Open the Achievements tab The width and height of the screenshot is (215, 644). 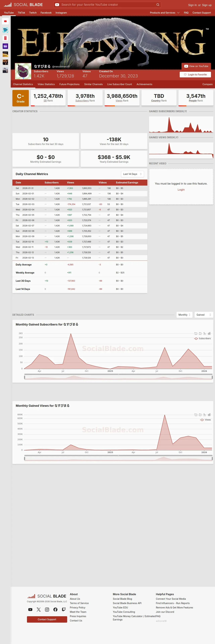(x=144, y=84)
